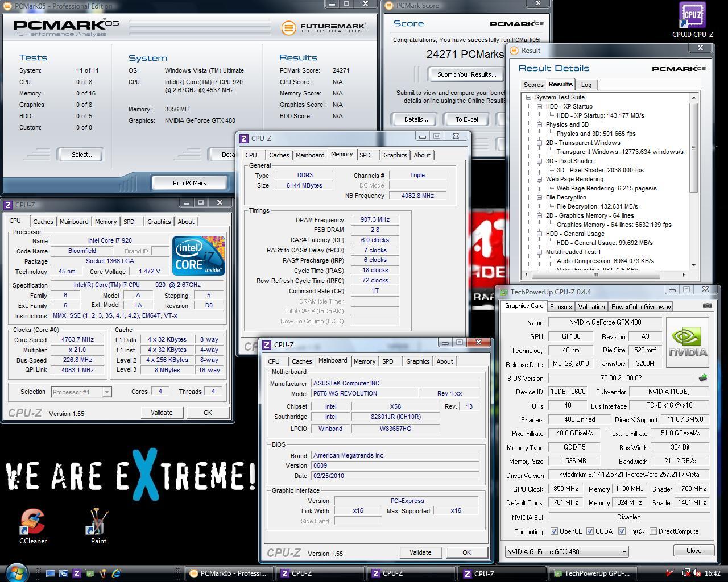Open Internet Explorer from quick launch
The width and height of the screenshot is (728, 582).
(x=116, y=573)
